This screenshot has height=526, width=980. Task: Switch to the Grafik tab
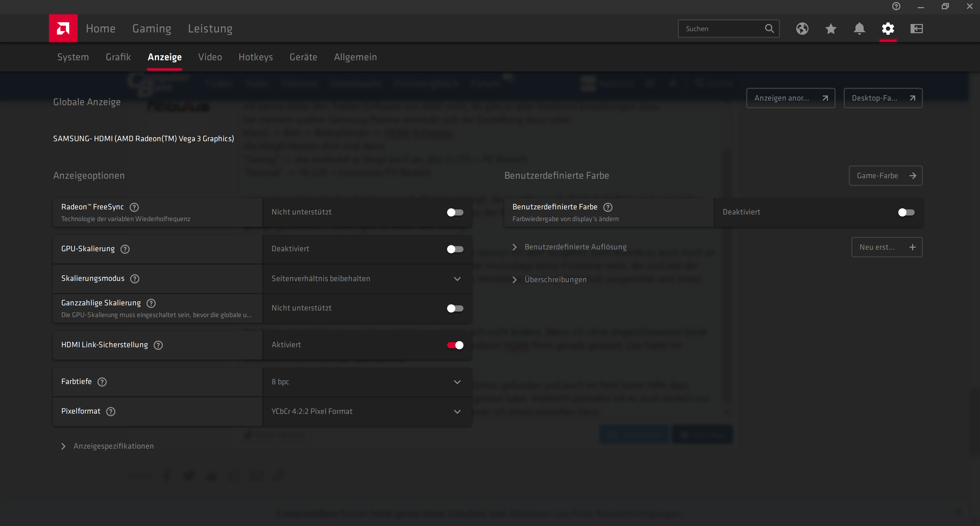point(118,57)
